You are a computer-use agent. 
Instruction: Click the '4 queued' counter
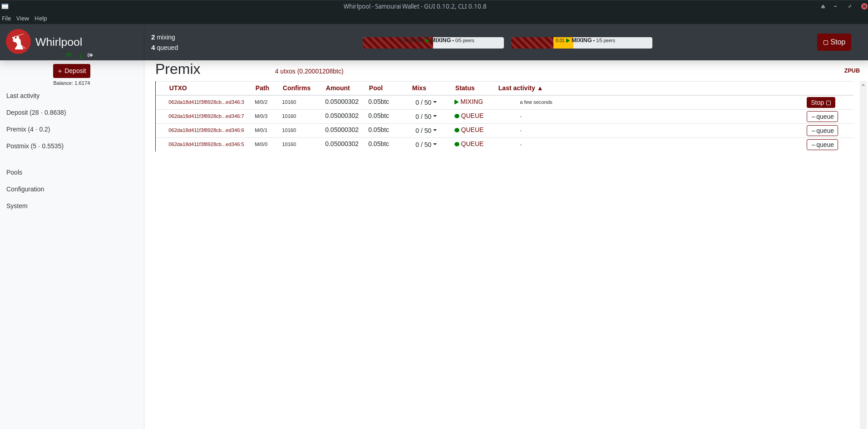pyautogui.click(x=164, y=48)
